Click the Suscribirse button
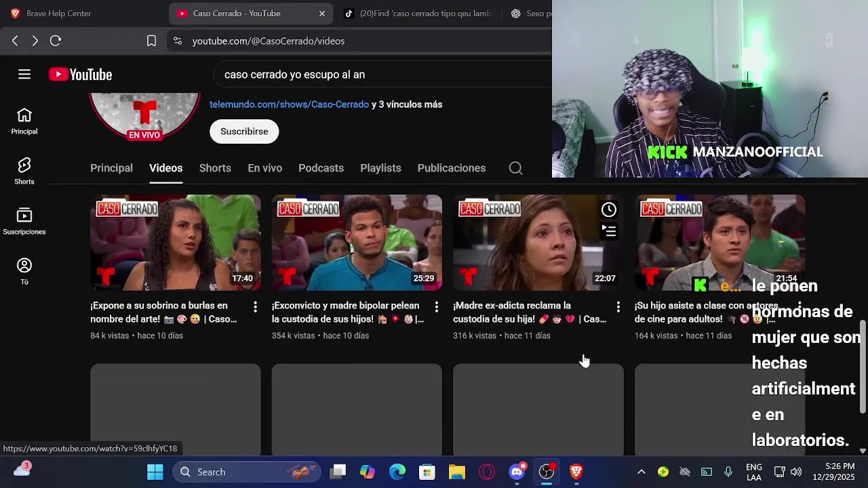The image size is (868, 488). (x=244, y=131)
